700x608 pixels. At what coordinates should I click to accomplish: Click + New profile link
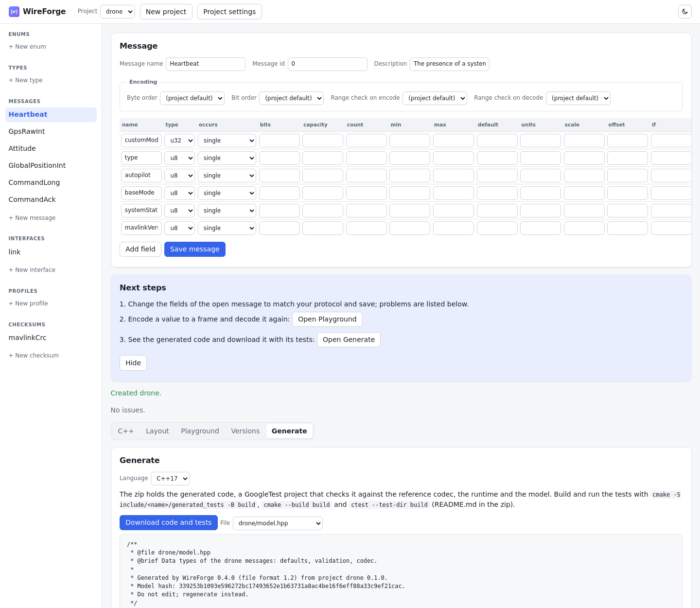tap(28, 304)
